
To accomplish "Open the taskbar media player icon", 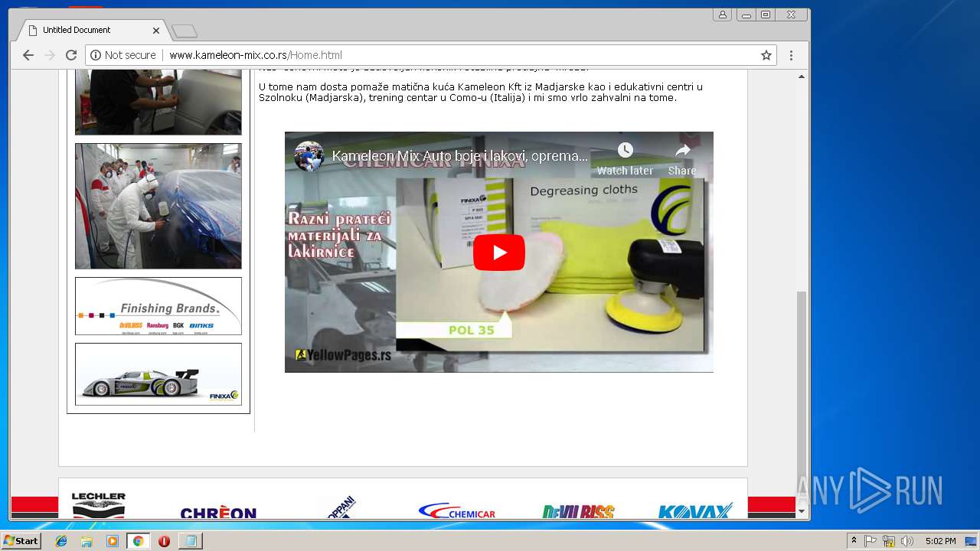I will (x=113, y=541).
